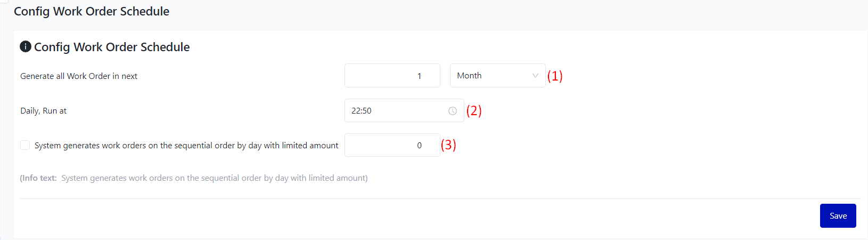The height and width of the screenshot is (240, 868).
Task: Click the "Generate all Work Order in next" label
Action: [79, 76]
